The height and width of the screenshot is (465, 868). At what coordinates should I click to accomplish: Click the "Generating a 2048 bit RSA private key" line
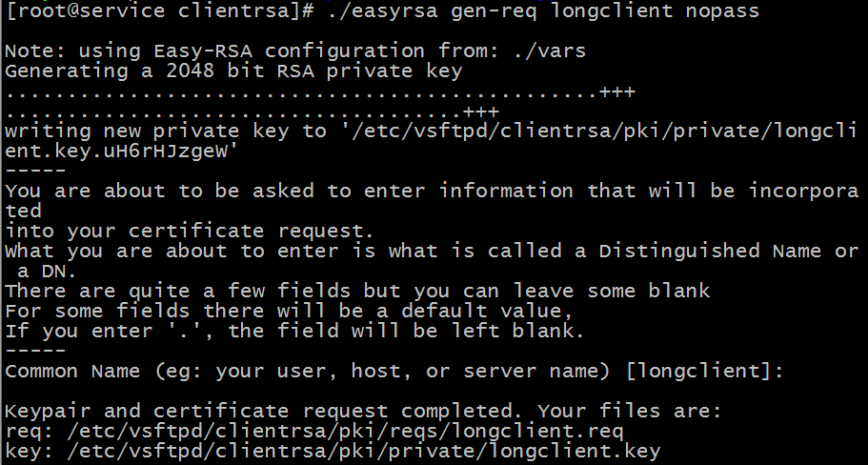click(x=233, y=71)
